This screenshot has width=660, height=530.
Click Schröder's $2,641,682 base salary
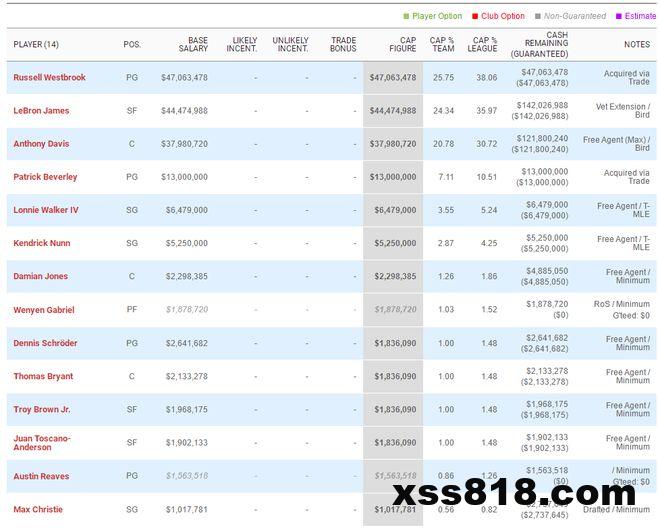(186, 344)
